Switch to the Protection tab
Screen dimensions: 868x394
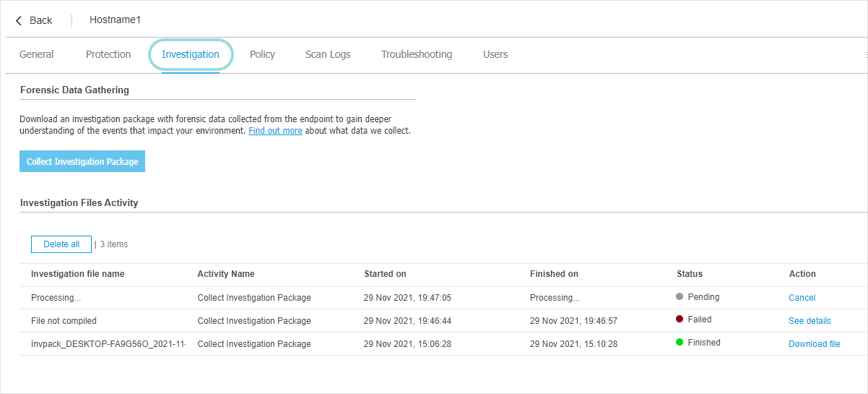(108, 54)
